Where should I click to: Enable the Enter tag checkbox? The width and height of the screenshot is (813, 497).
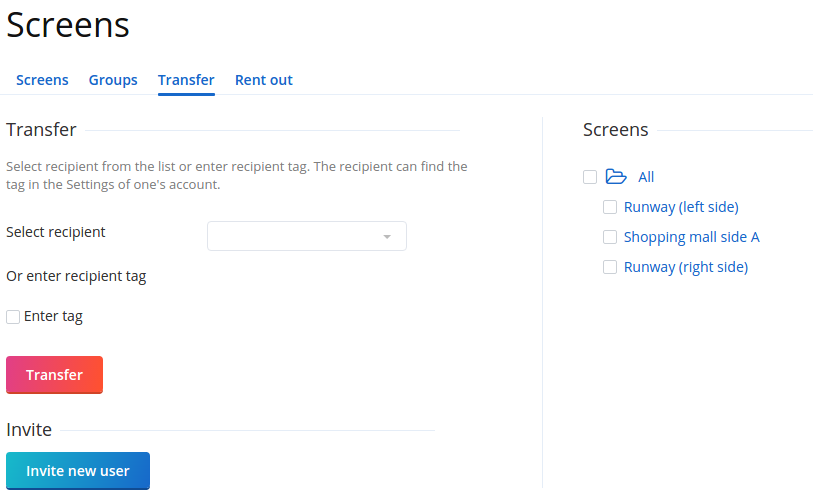tap(13, 317)
